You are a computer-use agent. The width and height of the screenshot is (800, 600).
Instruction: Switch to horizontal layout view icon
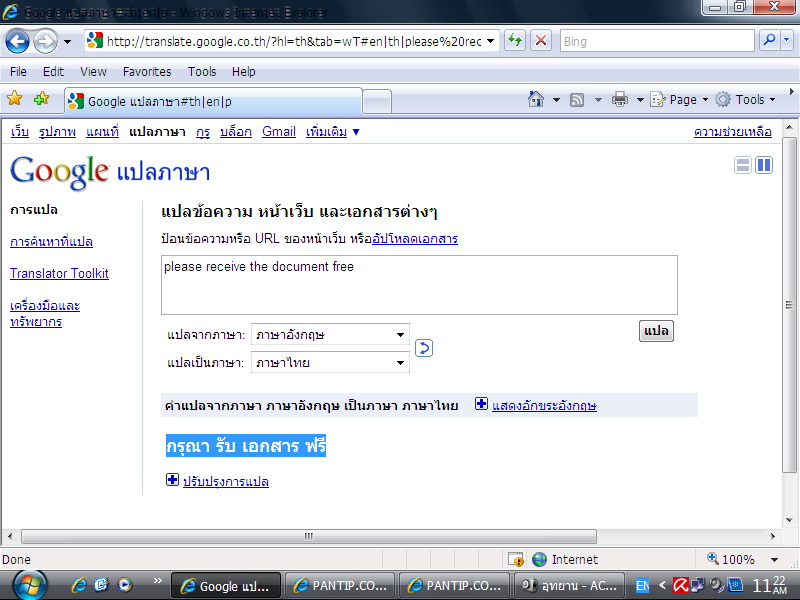pos(743,165)
